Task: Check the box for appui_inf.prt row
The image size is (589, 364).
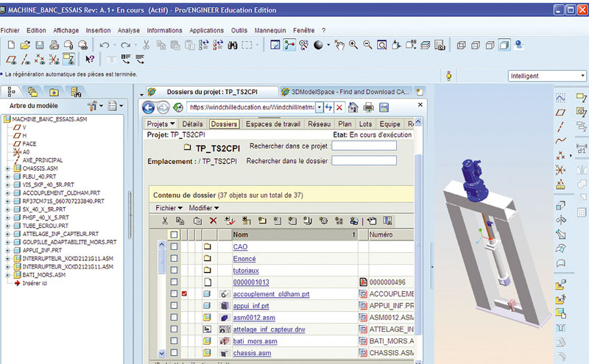Action: pyautogui.click(x=174, y=305)
